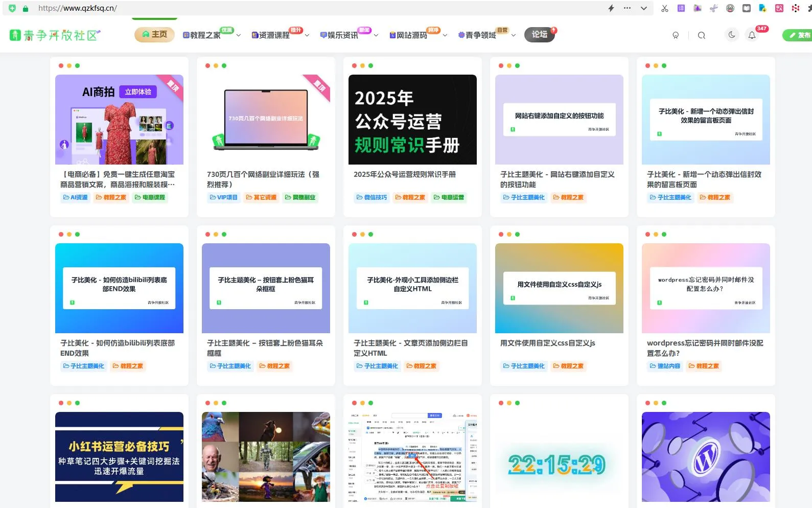Click the 微信技巧 tag

tap(372, 197)
